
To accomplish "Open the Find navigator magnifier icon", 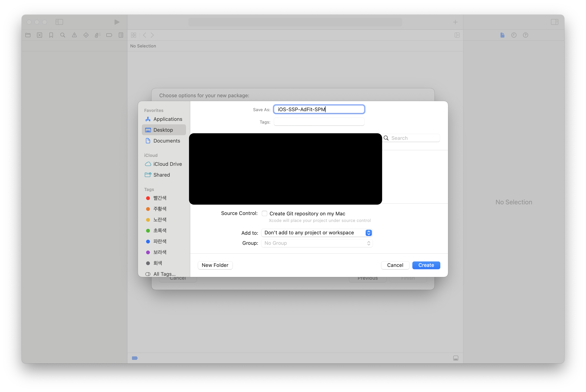I will pos(63,35).
